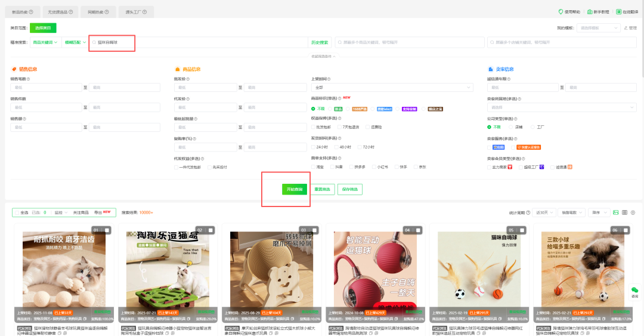This screenshot has width=644, height=336.
Task: Open the 新手教程 tutorial icon
Action: point(590,12)
